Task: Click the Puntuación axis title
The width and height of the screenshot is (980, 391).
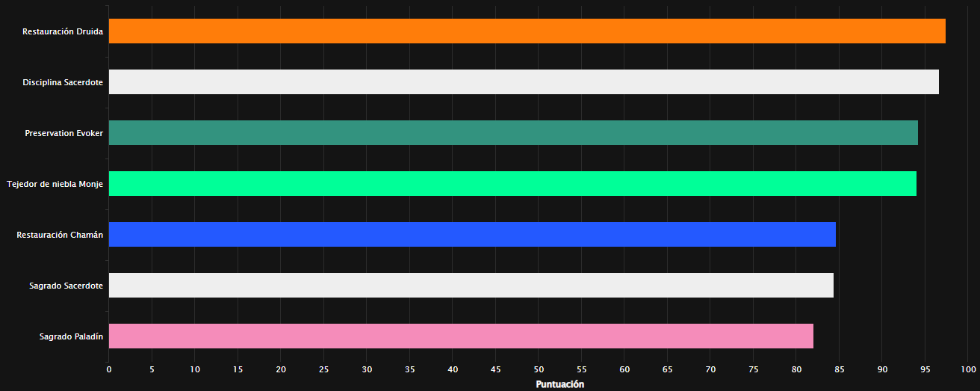Action: [560, 384]
